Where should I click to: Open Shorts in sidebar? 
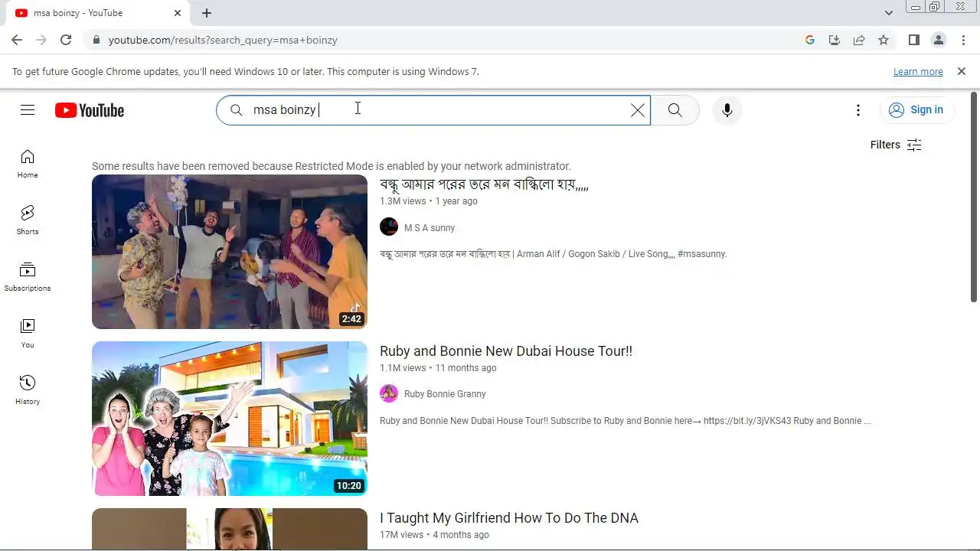28,220
